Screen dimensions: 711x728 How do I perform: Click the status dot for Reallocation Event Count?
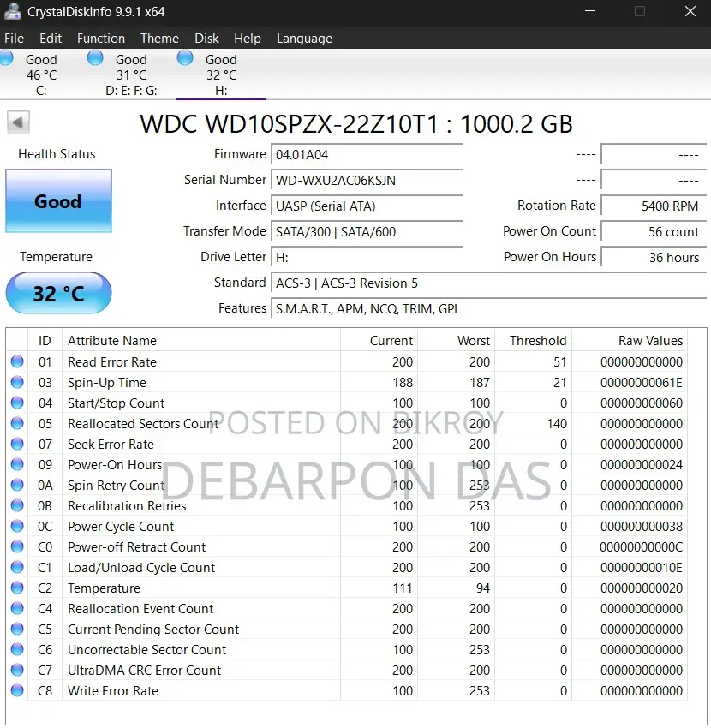17,608
